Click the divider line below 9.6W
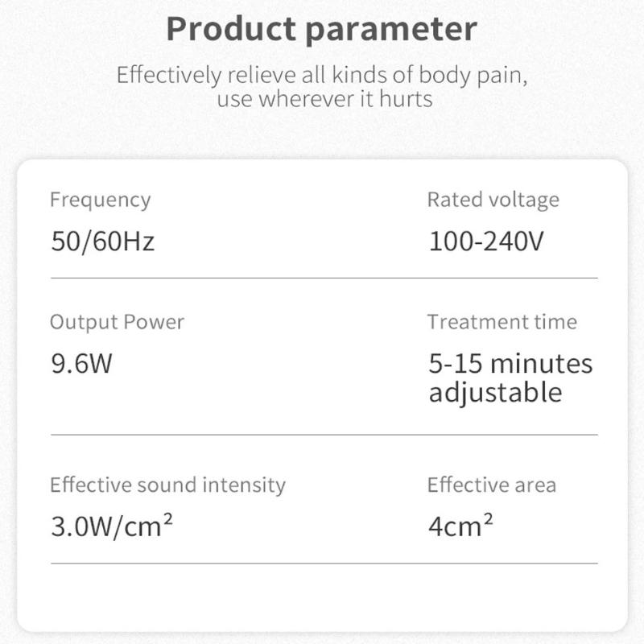This screenshot has height=644, width=644. (x=324, y=435)
